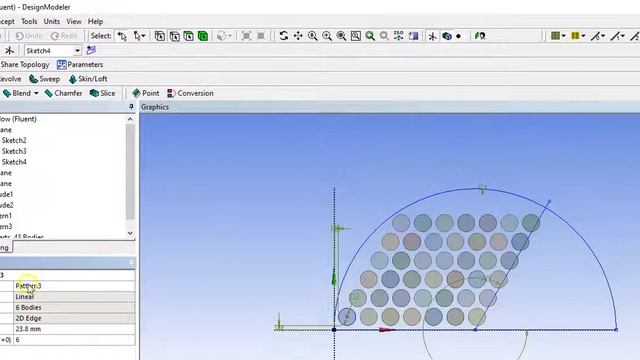Click the tree outline scroll down arrow
The image size is (640, 360).
click(130, 233)
